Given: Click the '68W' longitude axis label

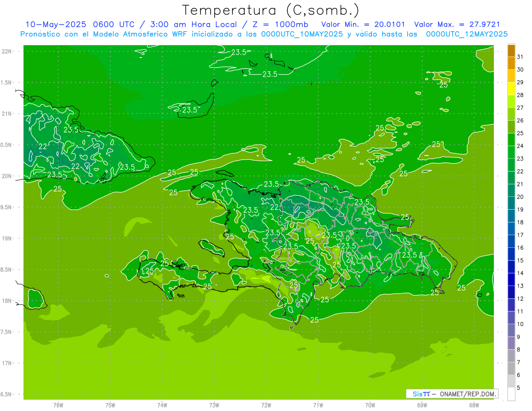Looking at the screenshot, I should [474, 405].
